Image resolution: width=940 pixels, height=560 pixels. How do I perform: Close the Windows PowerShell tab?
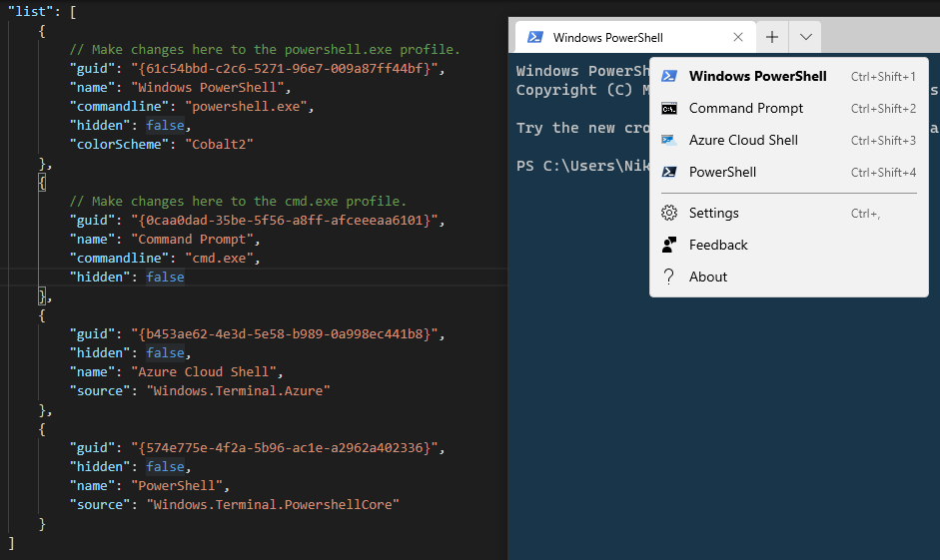click(738, 37)
